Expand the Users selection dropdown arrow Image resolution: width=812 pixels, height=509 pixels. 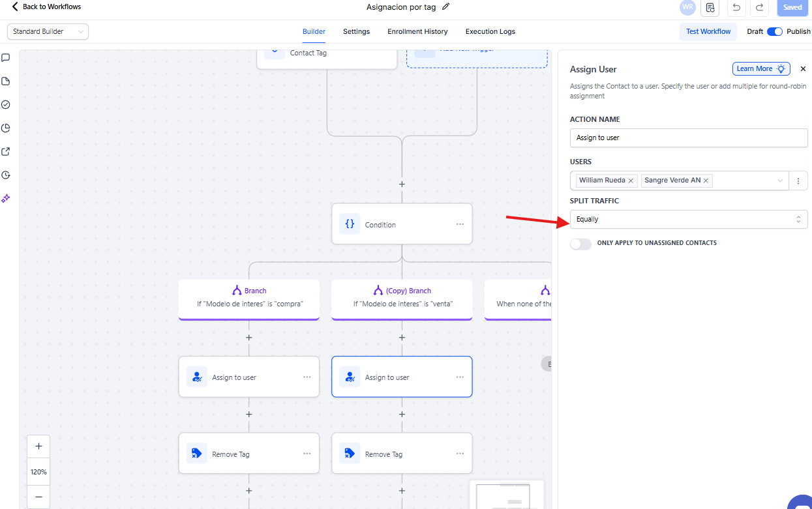point(780,181)
